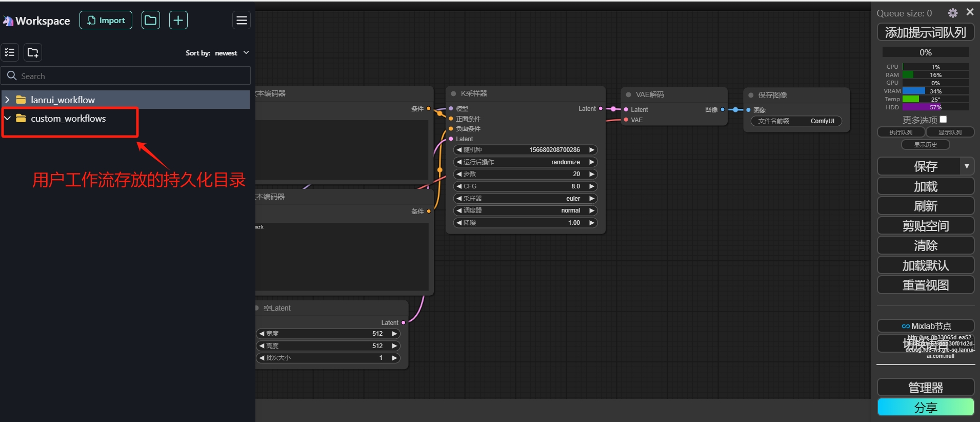This screenshot has width=980, height=422.
Task: Increase 降噪 denoise with right arrow
Action: 592,223
